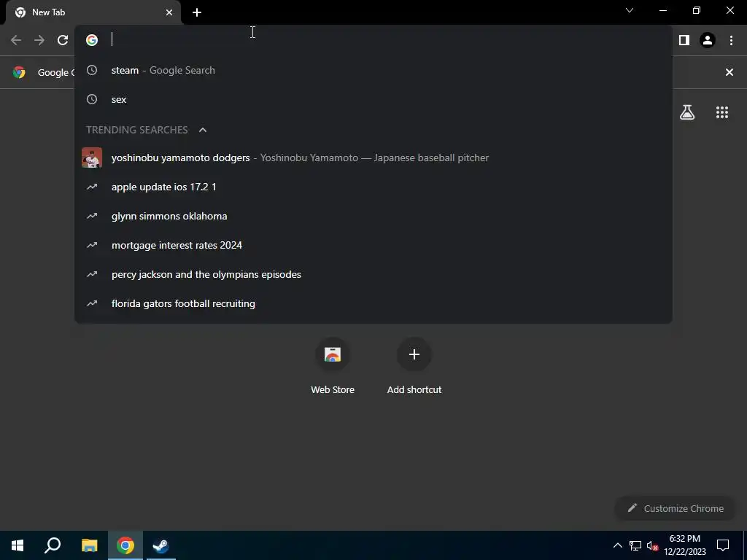
Task: Open the Windows Start menu
Action: coord(18,545)
